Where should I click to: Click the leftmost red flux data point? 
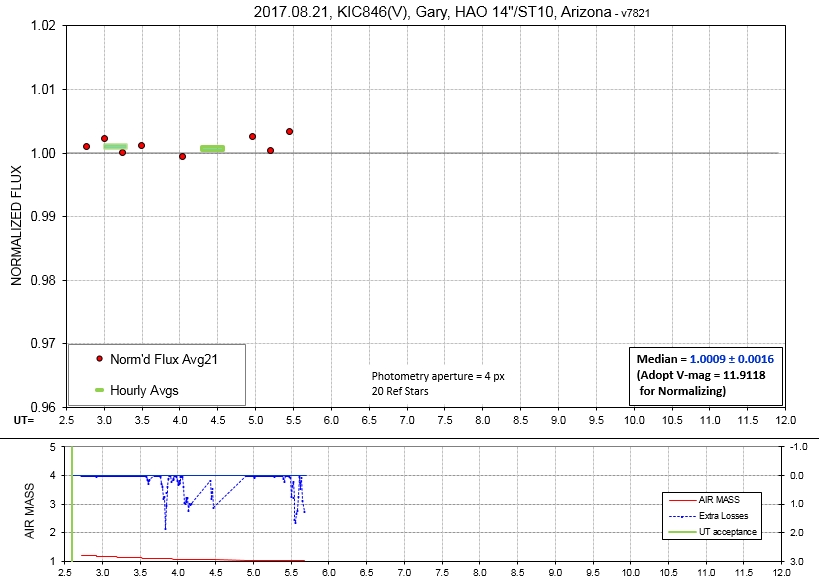[86, 146]
